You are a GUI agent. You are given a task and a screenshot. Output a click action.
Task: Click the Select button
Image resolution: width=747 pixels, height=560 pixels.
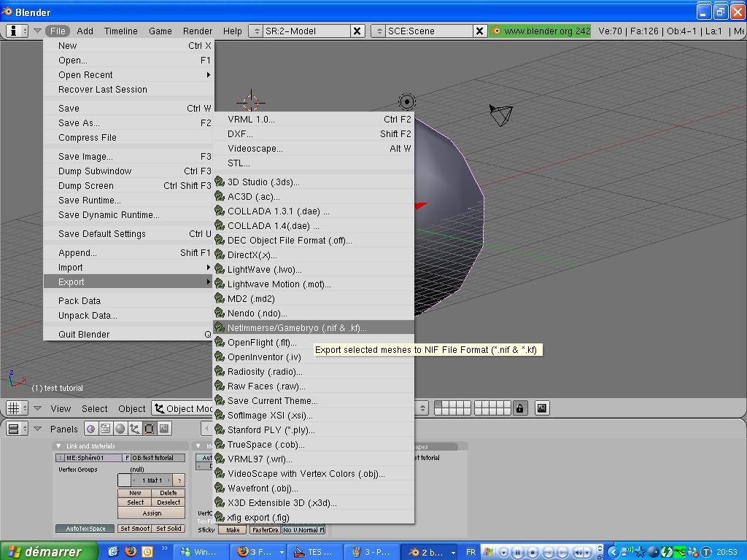pyautogui.click(x=135, y=502)
